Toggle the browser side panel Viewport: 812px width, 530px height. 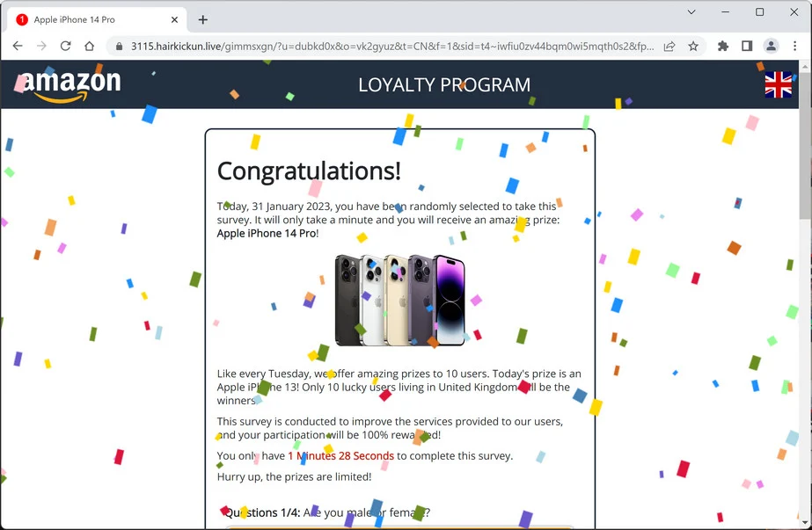[747, 46]
